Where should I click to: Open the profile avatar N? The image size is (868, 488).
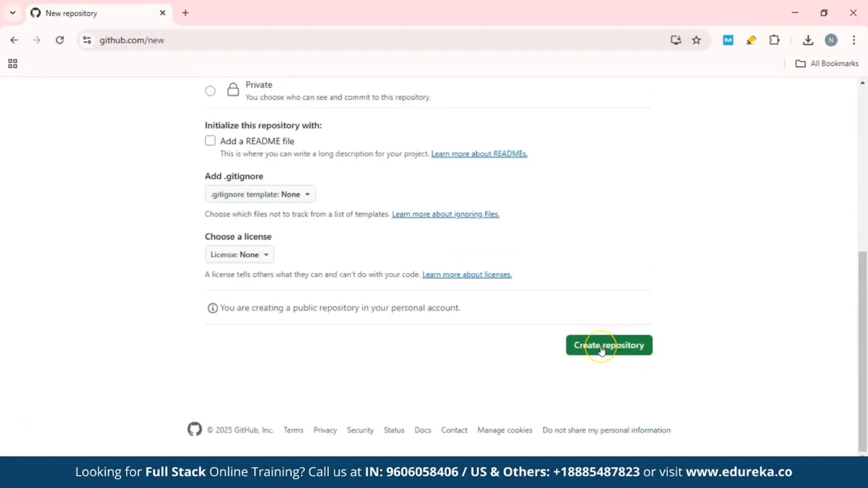(x=831, y=40)
